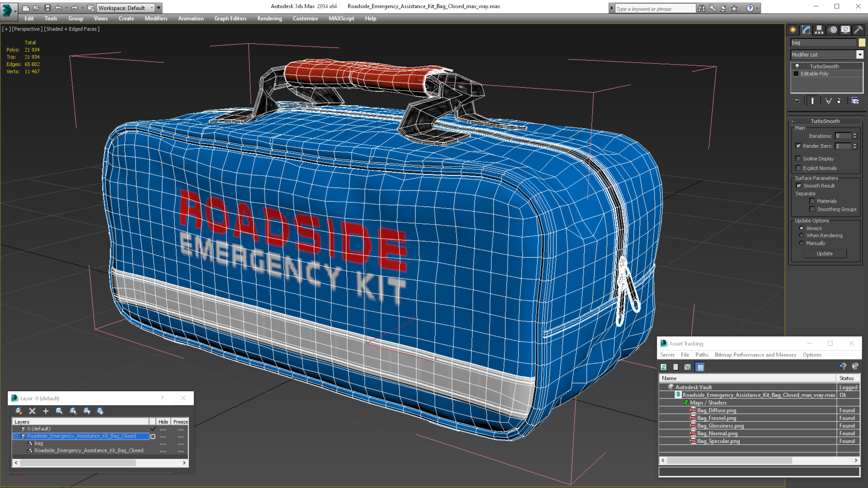Click the bag object name field
Viewport: 868px width, 488px height.
click(x=823, y=42)
